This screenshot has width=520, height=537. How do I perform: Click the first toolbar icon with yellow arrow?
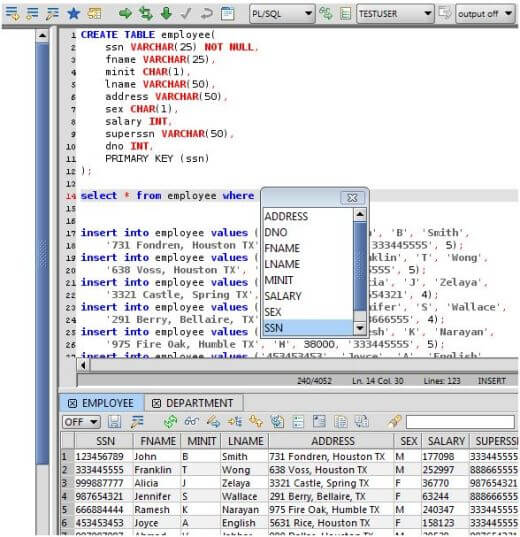point(13,14)
